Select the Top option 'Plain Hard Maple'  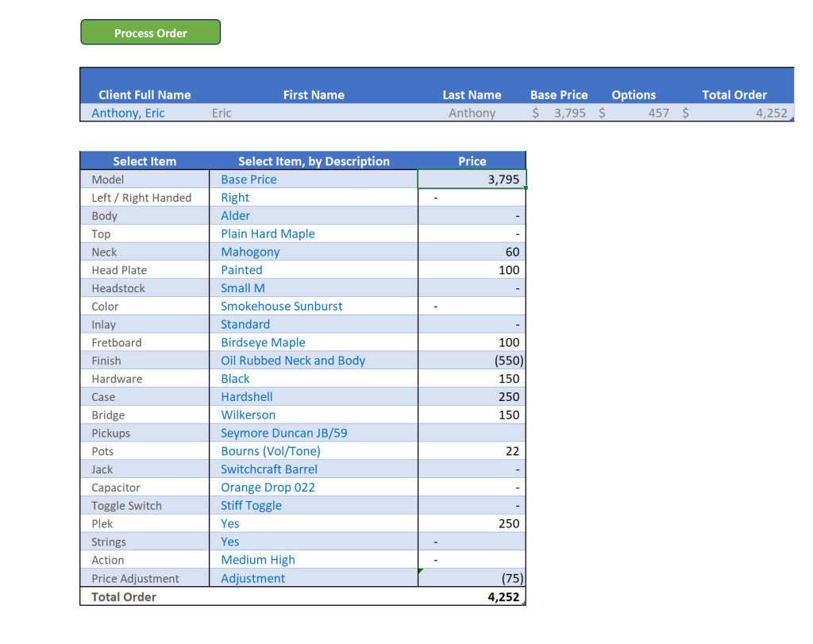coord(314,233)
